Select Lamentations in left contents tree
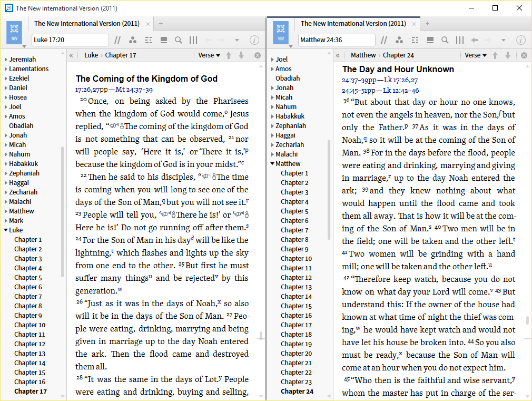 (x=29, y=69)
